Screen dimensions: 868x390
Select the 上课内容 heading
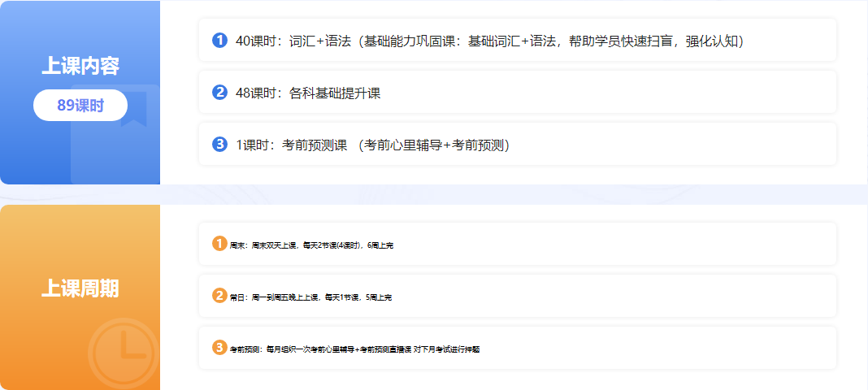80,67
